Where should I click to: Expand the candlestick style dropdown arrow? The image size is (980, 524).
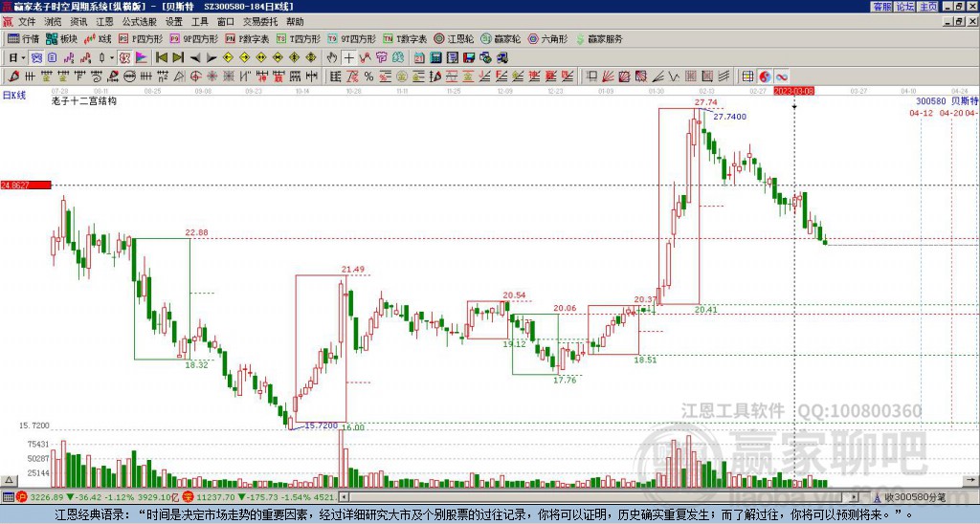click(x=112, y=58)
